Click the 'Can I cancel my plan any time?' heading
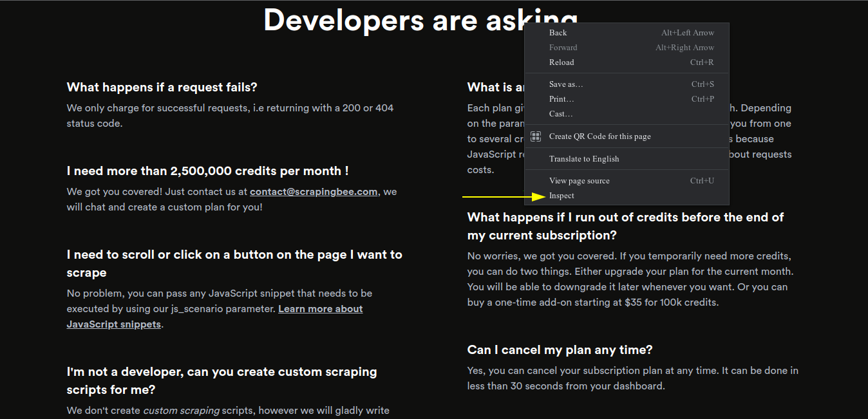This screenshot has width=868, height=419. (x=560, y=350)
